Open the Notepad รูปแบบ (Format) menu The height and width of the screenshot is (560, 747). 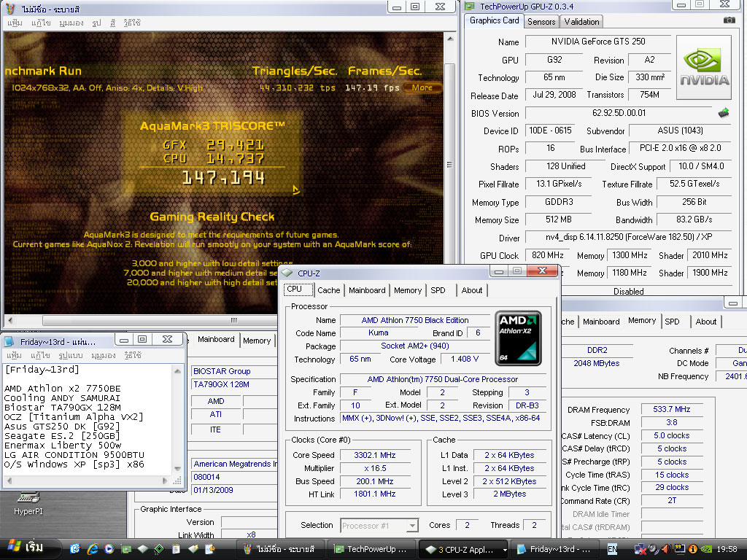(x=71, y=355)
